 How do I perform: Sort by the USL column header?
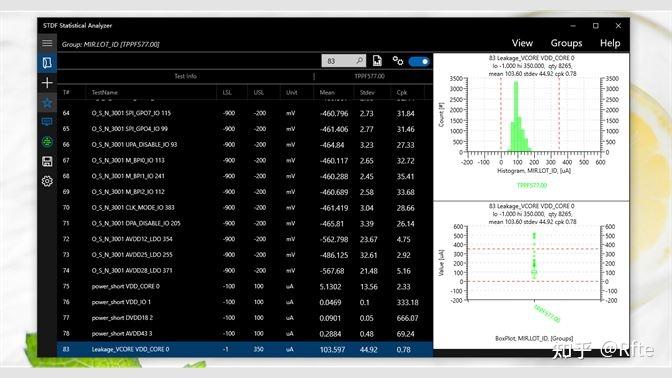pyautogui.click(x=258, y=93)
